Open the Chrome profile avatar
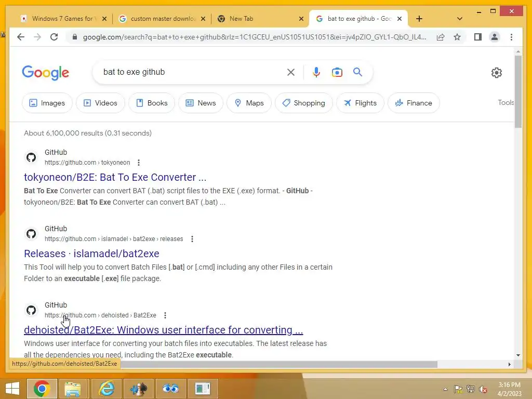 [495, 37]
